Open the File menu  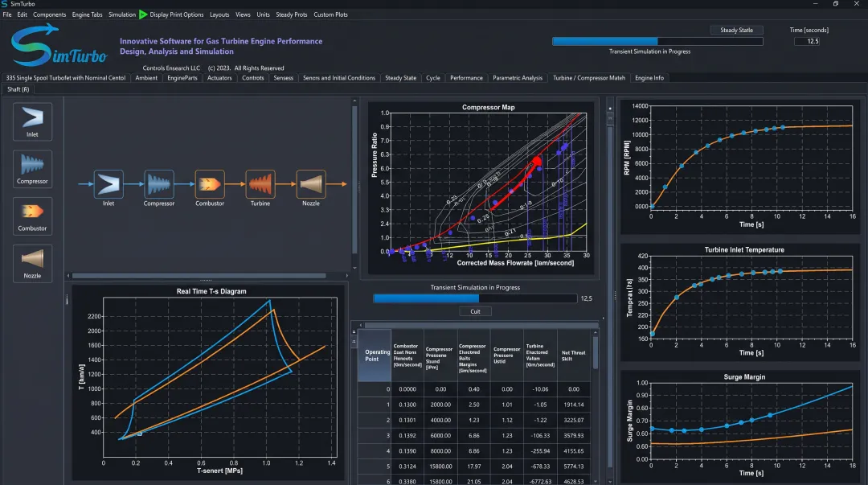(7, 14)
